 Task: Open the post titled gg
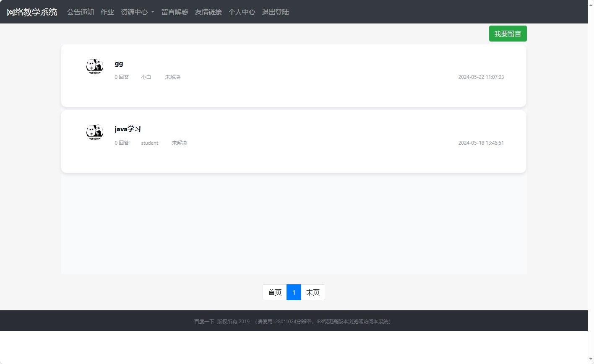119,64
